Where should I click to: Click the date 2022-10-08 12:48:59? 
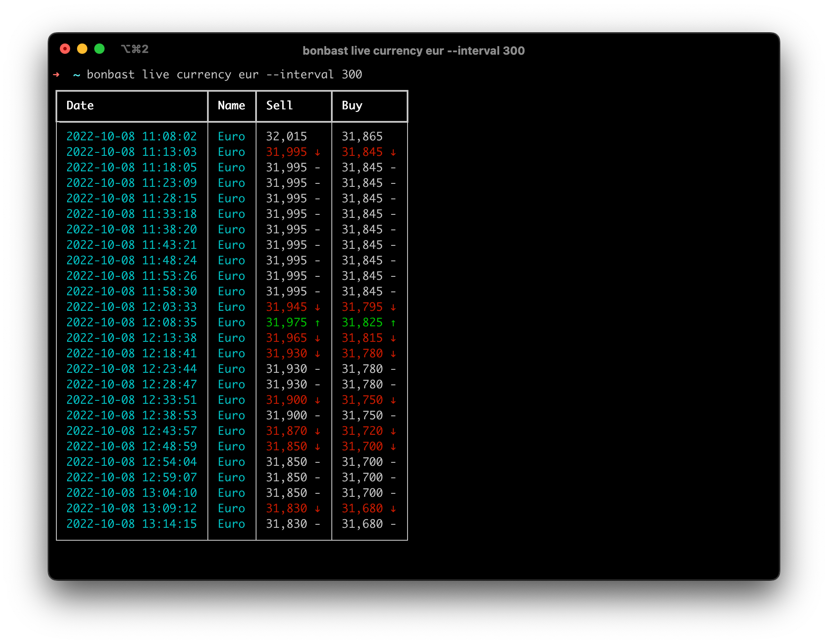[x=132, y=446]
